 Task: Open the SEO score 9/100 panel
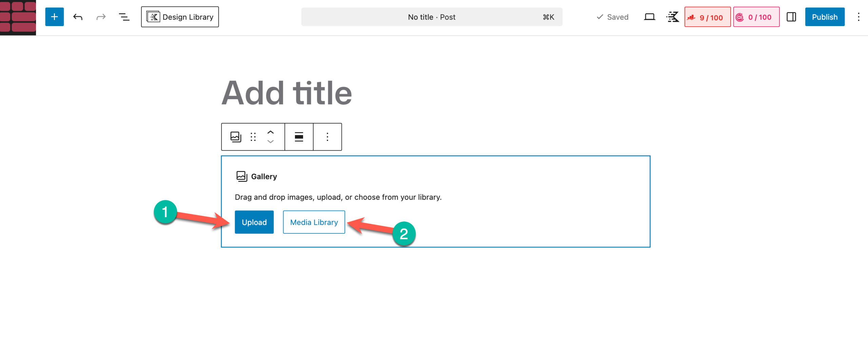[707, 17]
